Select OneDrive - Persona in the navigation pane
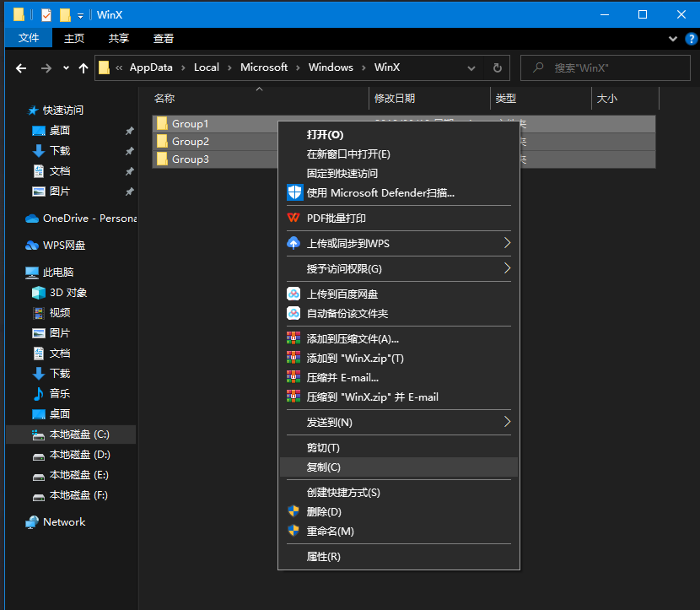The height and width of the screenshot is (610, 700). (x=78, y=218)
